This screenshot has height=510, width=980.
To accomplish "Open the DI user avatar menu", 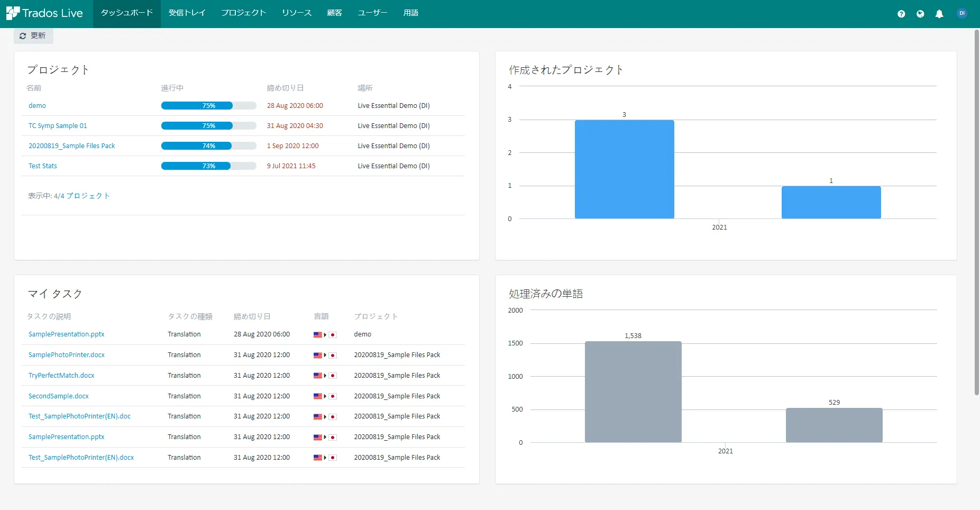I will (x=962, y=13).
